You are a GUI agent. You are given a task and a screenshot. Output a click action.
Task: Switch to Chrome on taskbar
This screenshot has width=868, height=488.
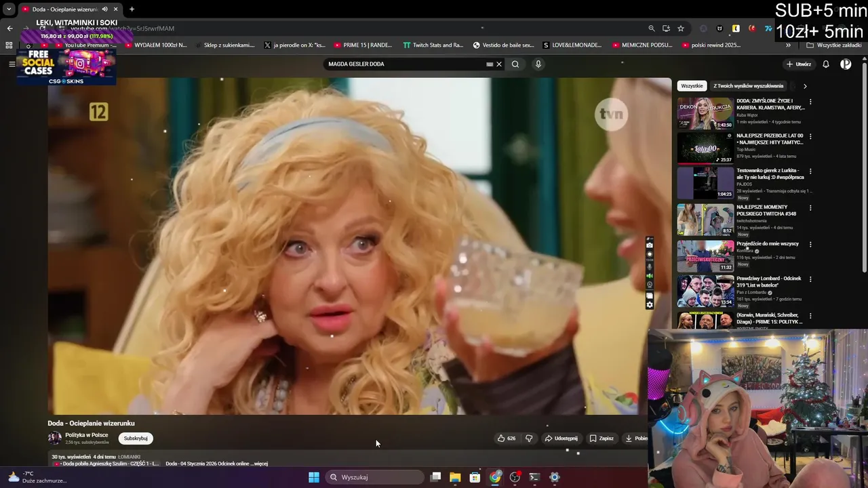coord(495,477)
